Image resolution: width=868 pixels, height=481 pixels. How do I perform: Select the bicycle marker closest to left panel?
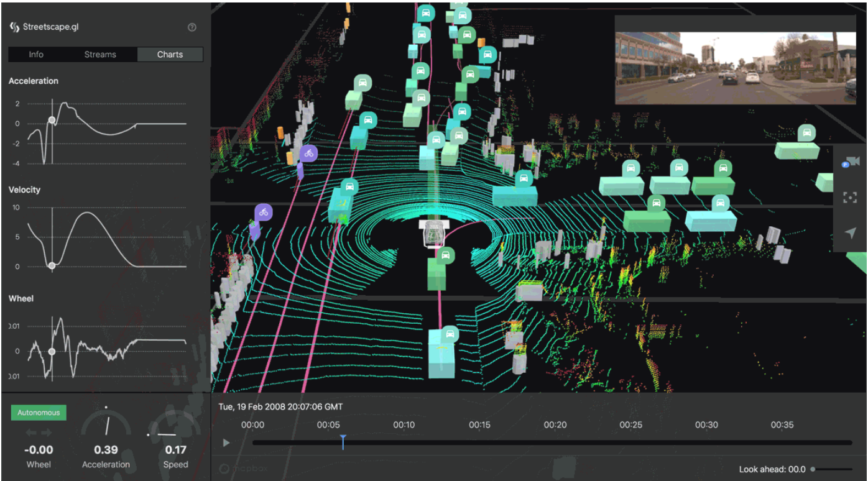point(264,213)
